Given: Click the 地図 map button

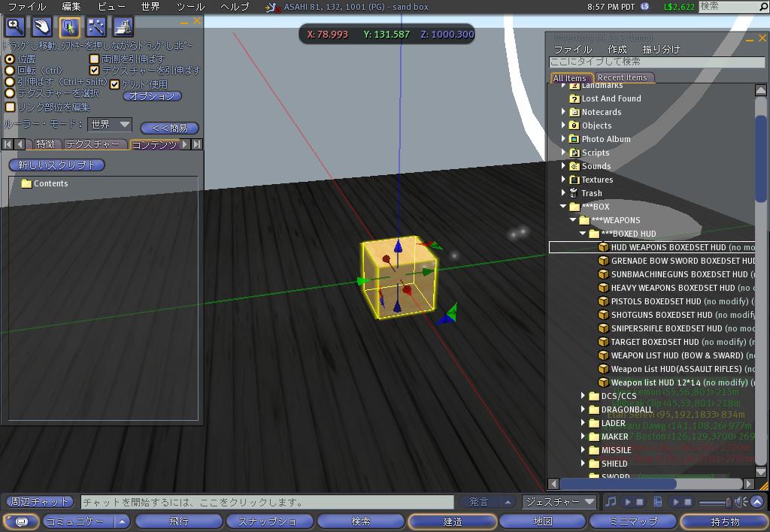Looking at the screenshot, I should [x=543, y=521].
